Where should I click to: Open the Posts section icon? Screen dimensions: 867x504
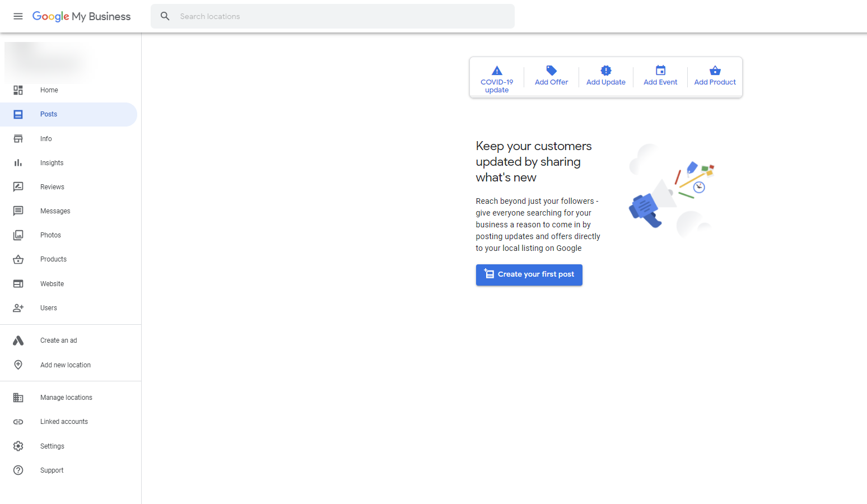[x=18, y=114]
